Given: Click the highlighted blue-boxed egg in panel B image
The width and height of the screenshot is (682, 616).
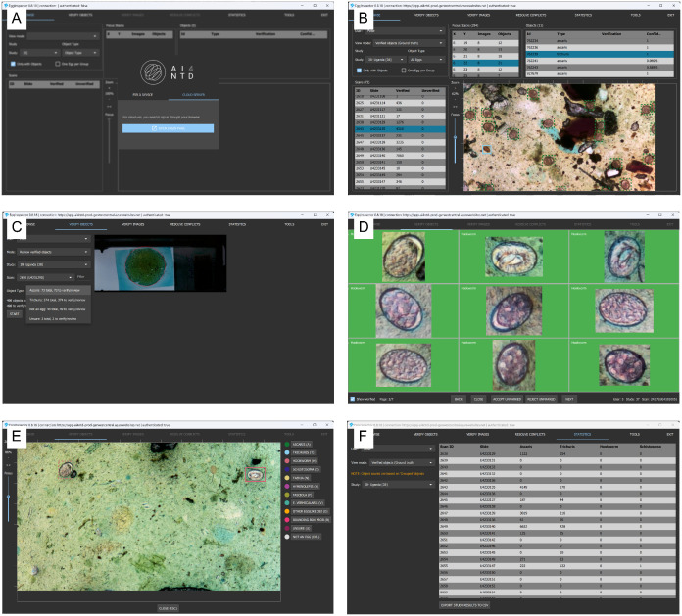Looking at the screenshot, I should click(x=487, y=150).
